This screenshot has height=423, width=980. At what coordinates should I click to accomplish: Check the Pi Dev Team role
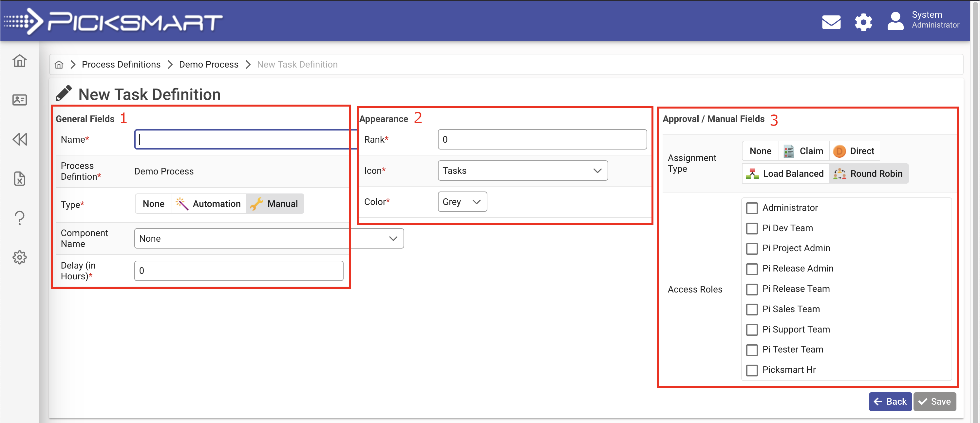point(752,229)
